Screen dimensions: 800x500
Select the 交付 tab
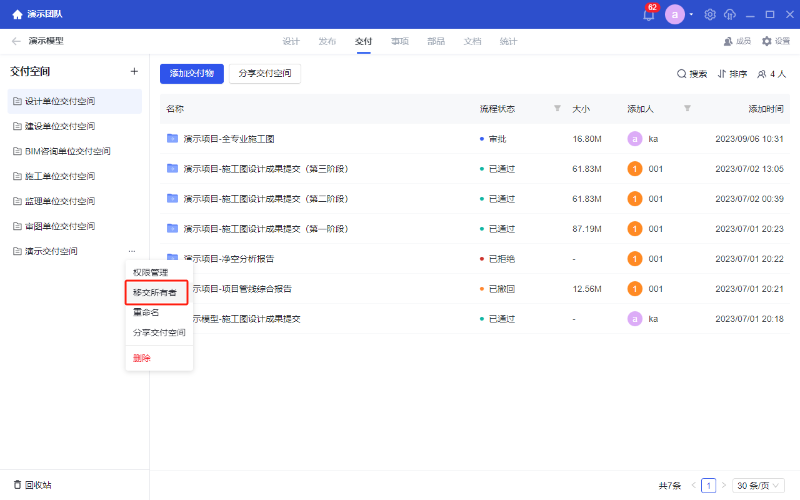364,41
